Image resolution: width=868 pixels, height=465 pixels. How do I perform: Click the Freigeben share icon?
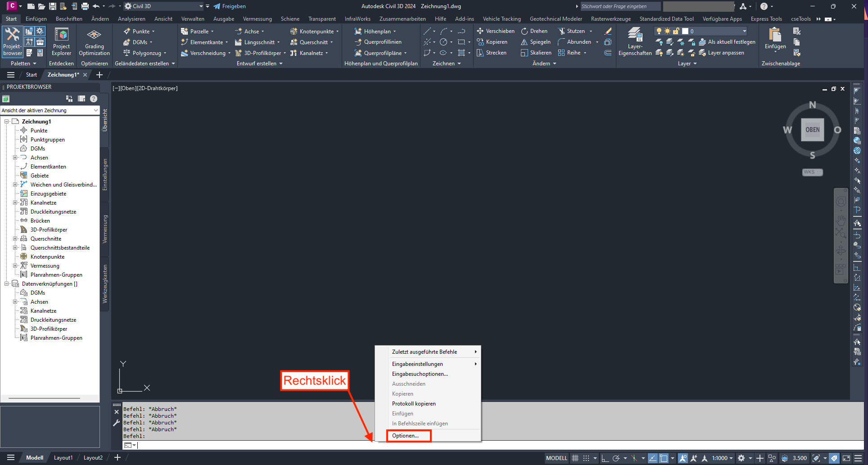click(230, 6)
